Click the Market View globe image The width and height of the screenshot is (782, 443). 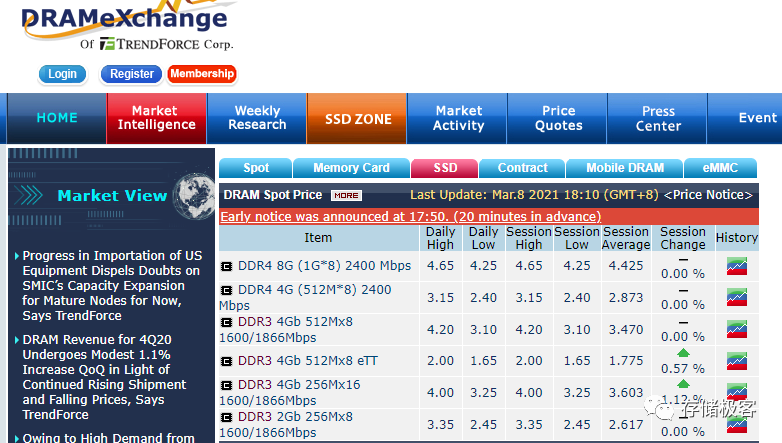[x=195, y=196]
